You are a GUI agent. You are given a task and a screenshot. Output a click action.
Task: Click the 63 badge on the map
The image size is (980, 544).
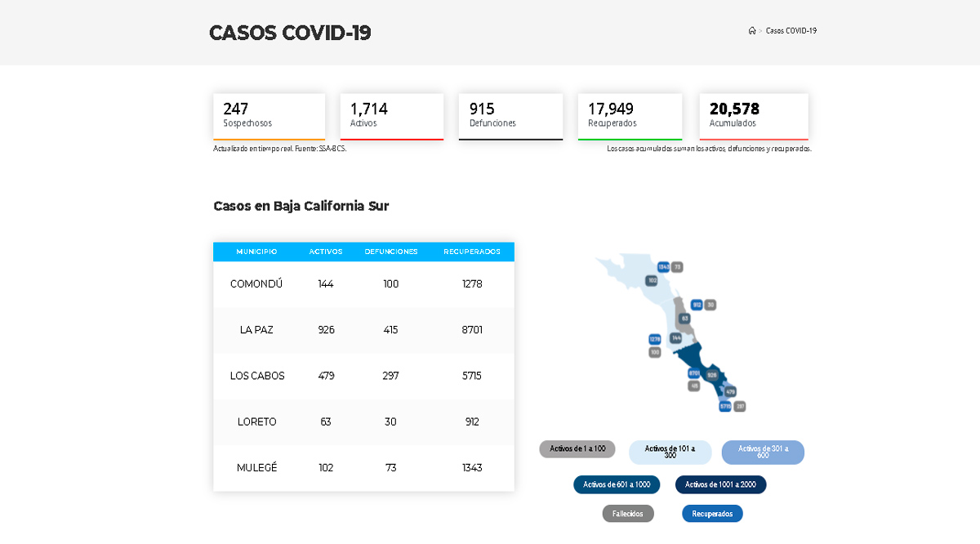tap(684, 319)
